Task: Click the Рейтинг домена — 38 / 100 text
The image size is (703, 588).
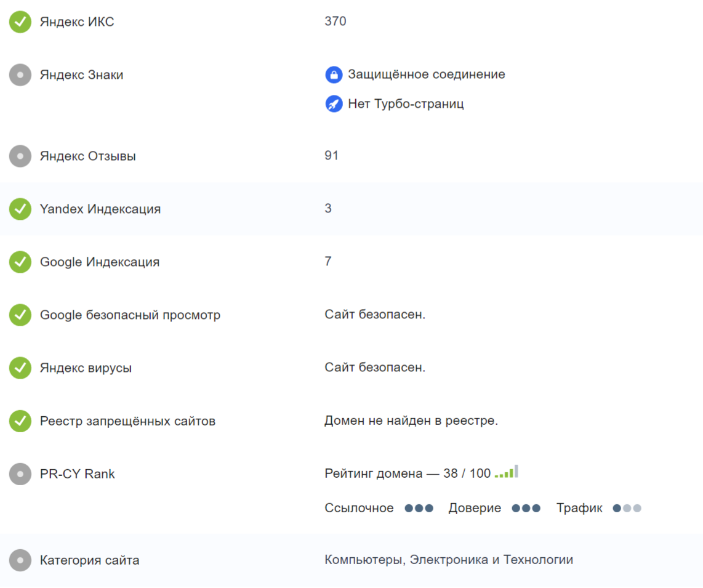Action: click(408, 473)
